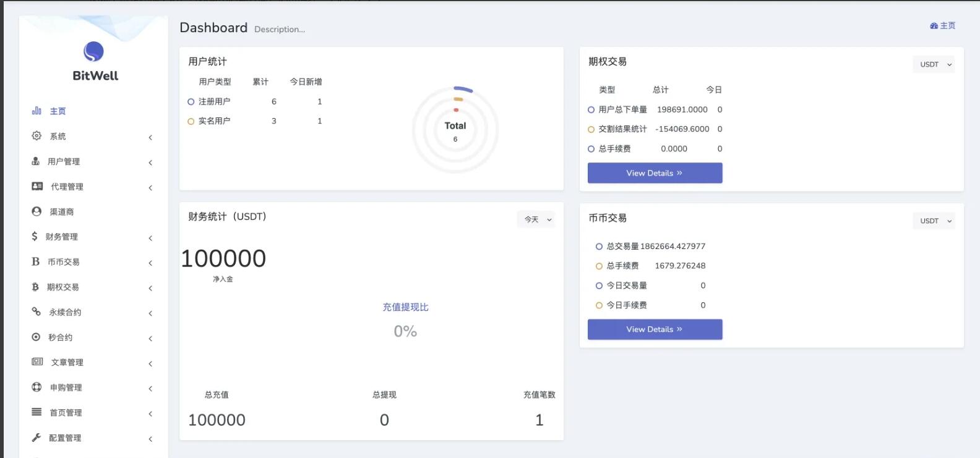The image size is (980, 458).
Task: Toggle the 实名用户 legend circle marker
Action: [x=191, y=122]
